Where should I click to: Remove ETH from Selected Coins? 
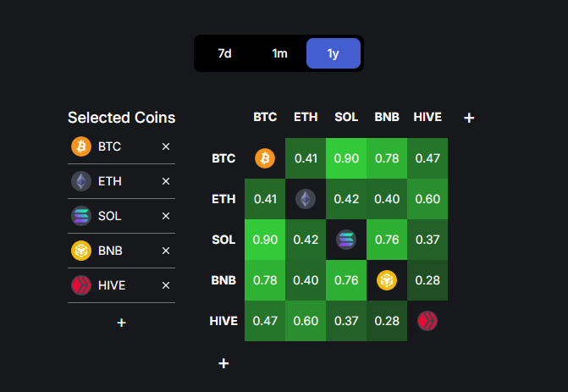[x=166, y=181]
